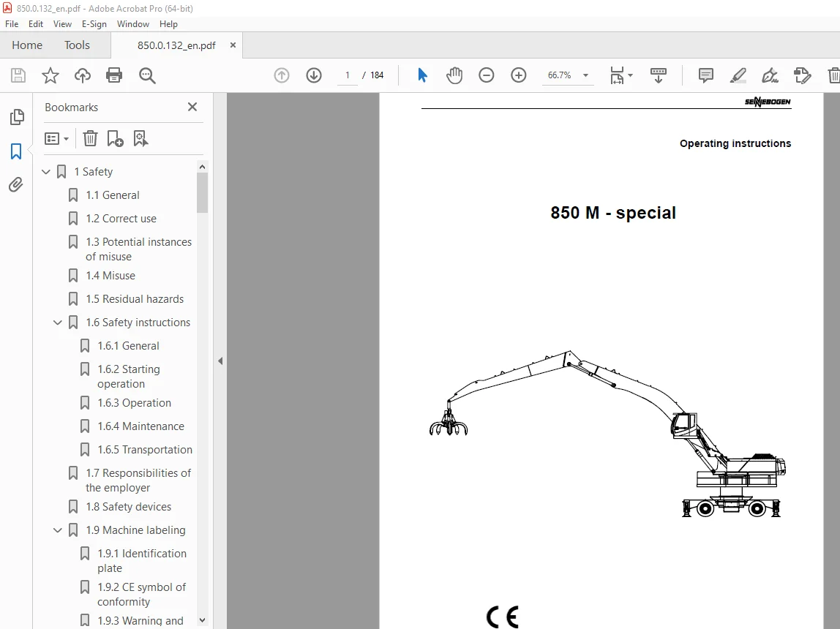
Task: Click the page number field
Action: point(348,75)
